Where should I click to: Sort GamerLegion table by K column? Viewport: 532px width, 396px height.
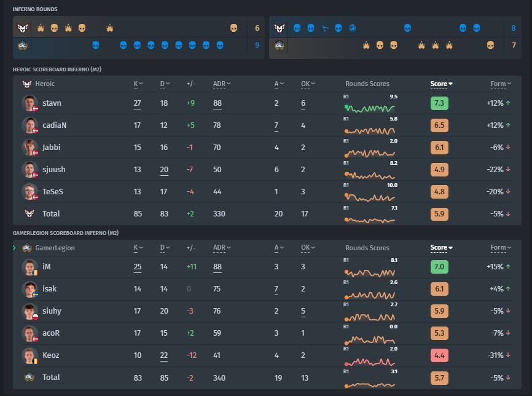click(138, 248)
